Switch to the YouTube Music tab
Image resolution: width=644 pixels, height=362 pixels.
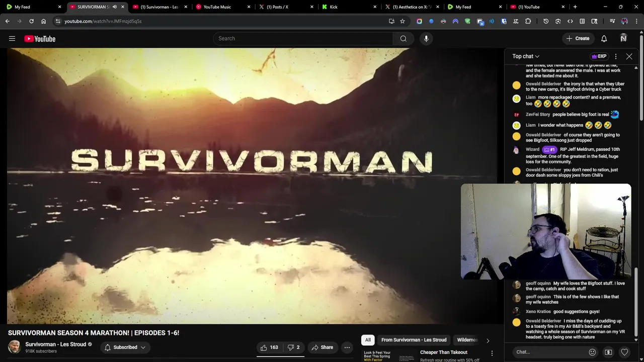coord(223,7)
